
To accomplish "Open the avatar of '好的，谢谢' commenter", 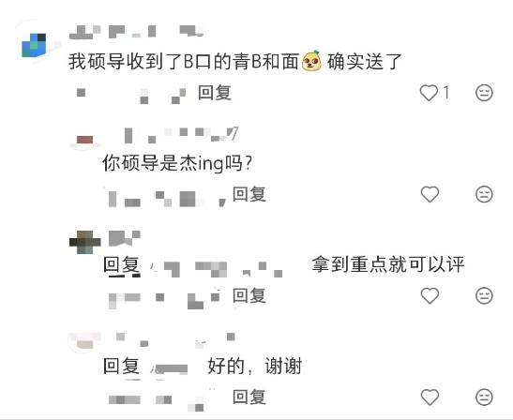I will pos(84,341).
